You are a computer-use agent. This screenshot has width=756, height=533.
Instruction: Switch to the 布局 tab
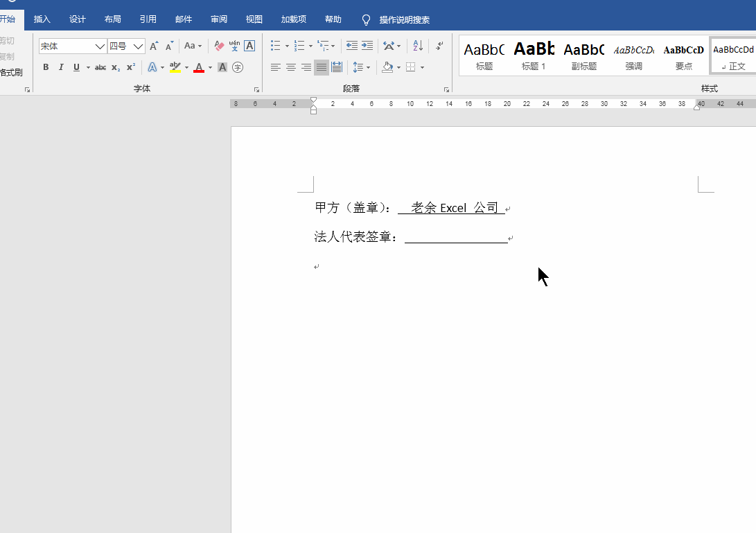pos(112,19)
